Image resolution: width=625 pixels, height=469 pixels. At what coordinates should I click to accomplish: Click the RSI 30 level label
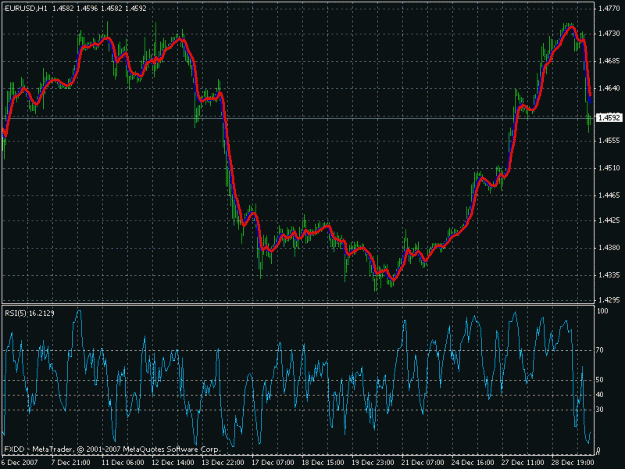[600, 410]
